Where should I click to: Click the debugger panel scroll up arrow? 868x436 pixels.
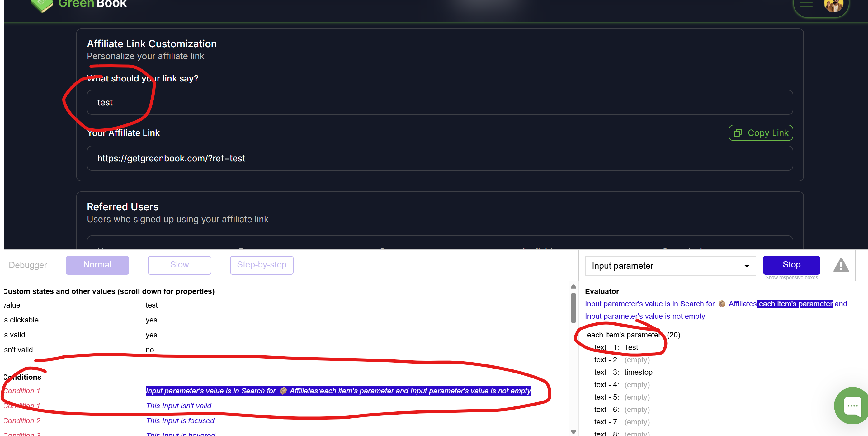[x=573, y=286]
